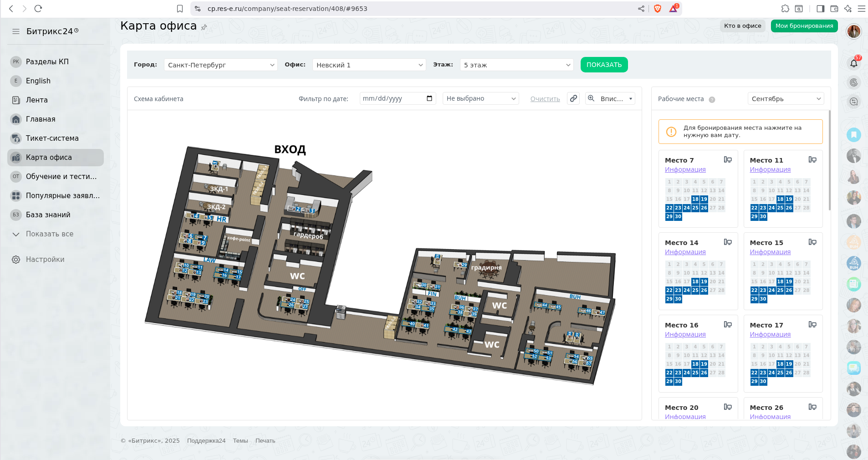Click the help question mark beside Рабочие места
Viewport: 868px width, 460px height.
tap(712, 99)
